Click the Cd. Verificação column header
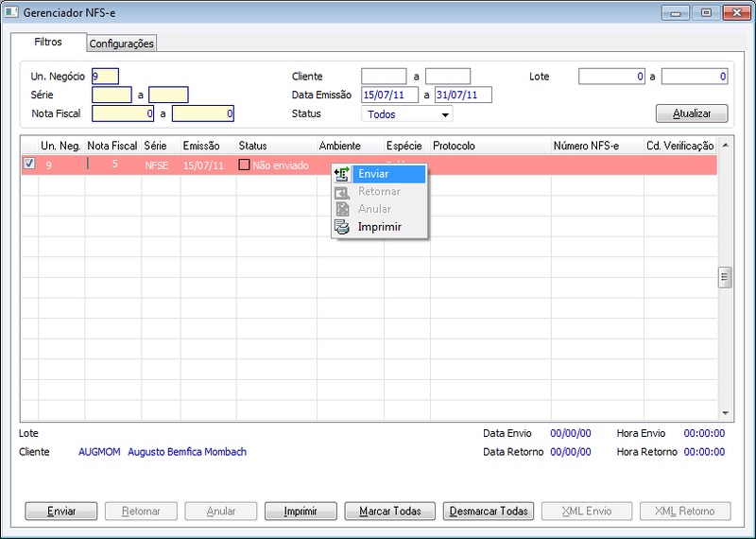This screenshot has width=756, height=539. (680, 146)
